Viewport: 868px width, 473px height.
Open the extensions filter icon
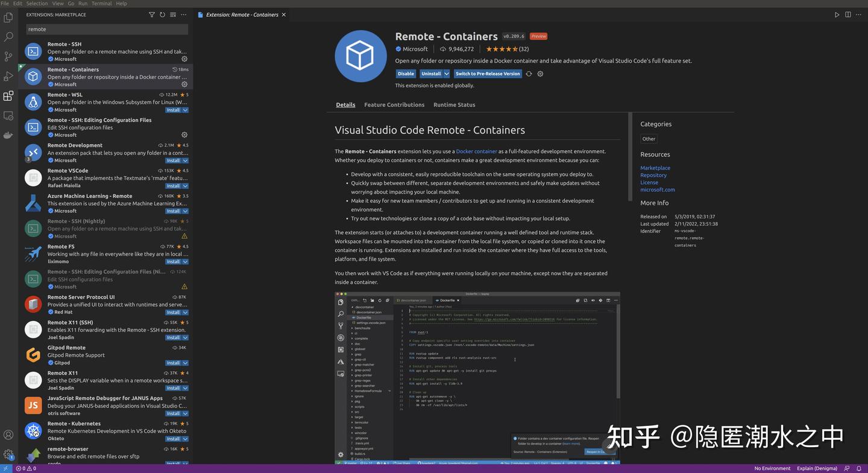[151, 14]
